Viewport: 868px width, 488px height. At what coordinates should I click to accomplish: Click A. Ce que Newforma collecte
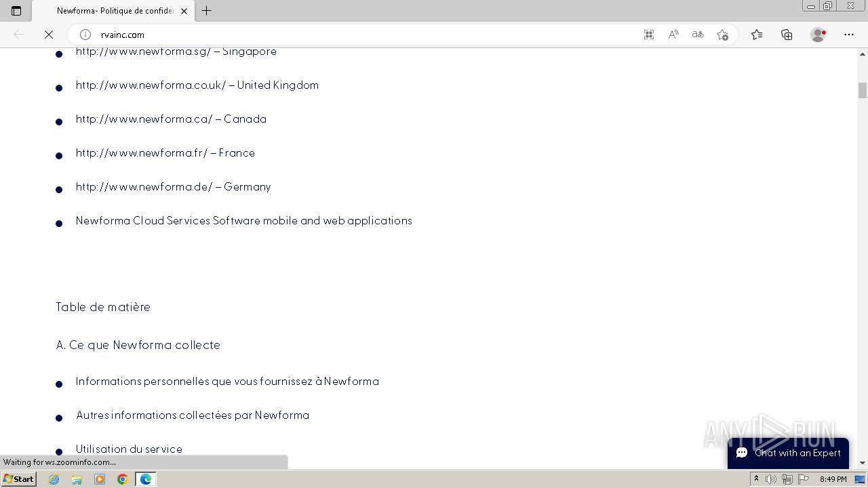tap(138, 345)
